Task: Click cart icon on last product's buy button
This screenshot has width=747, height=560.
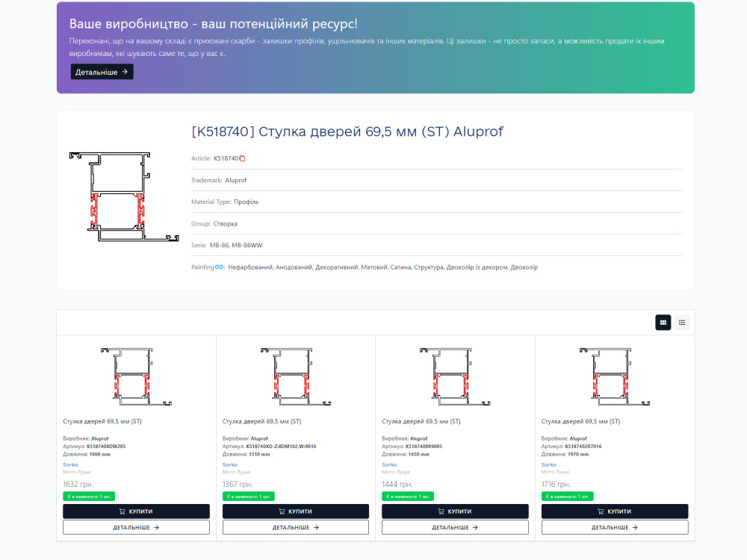Action: (601, 511)
